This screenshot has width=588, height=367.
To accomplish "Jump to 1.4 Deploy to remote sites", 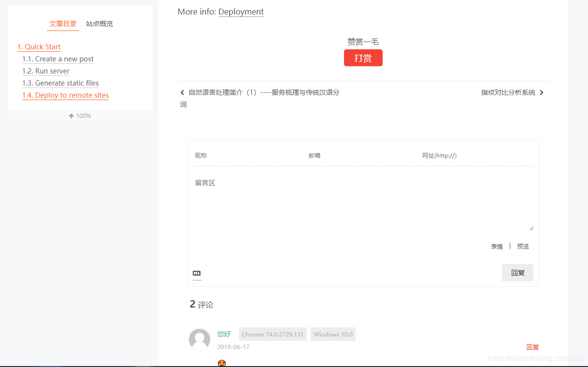I will (65, 95).
